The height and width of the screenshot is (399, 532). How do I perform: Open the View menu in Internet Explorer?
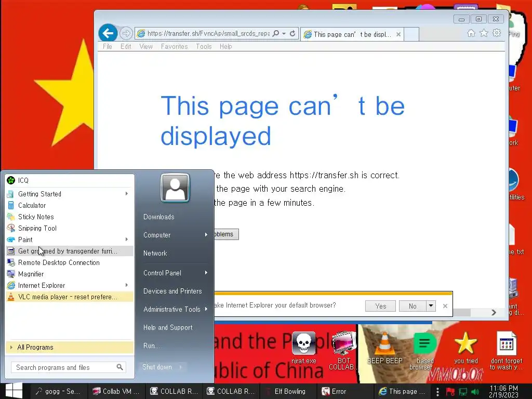pyautogui.click(x=146, y=46)
